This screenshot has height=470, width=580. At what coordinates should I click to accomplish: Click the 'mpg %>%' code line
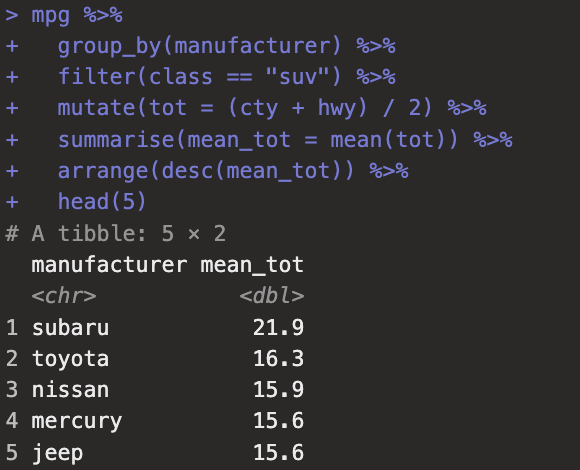77,16
